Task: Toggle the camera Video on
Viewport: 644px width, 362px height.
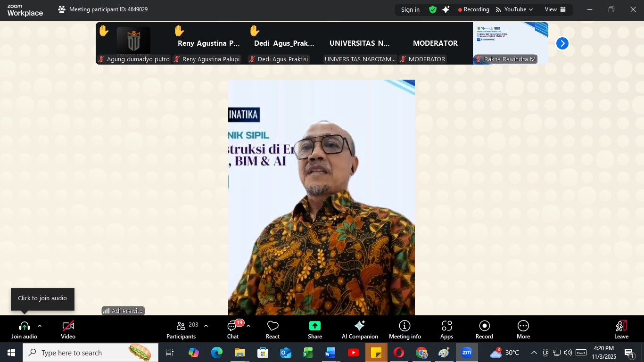Action: pyautogui.click(x=68, y=329)
